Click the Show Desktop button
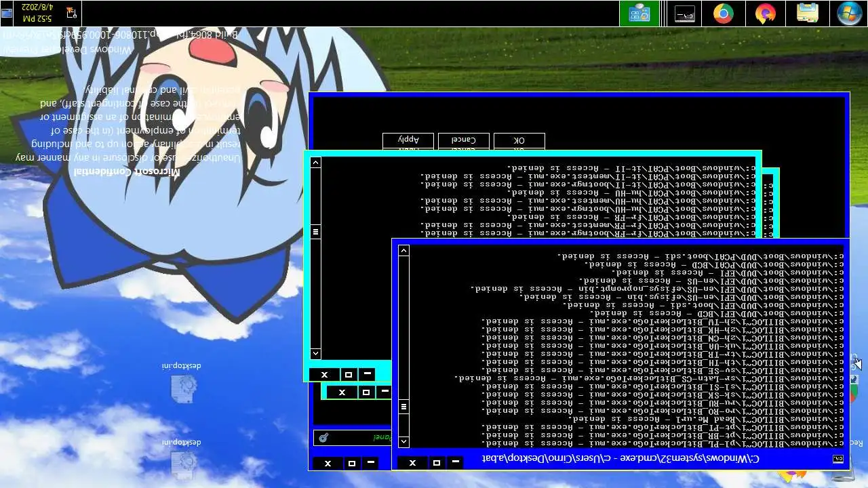Image resolution: width=868 pixels, height=488 pixels. (x=7, y=13)
